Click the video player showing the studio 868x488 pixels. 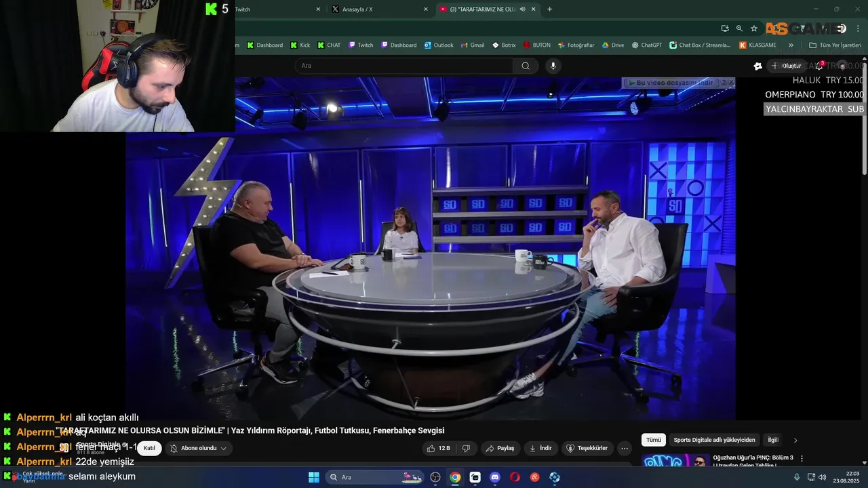coord(431,248)
